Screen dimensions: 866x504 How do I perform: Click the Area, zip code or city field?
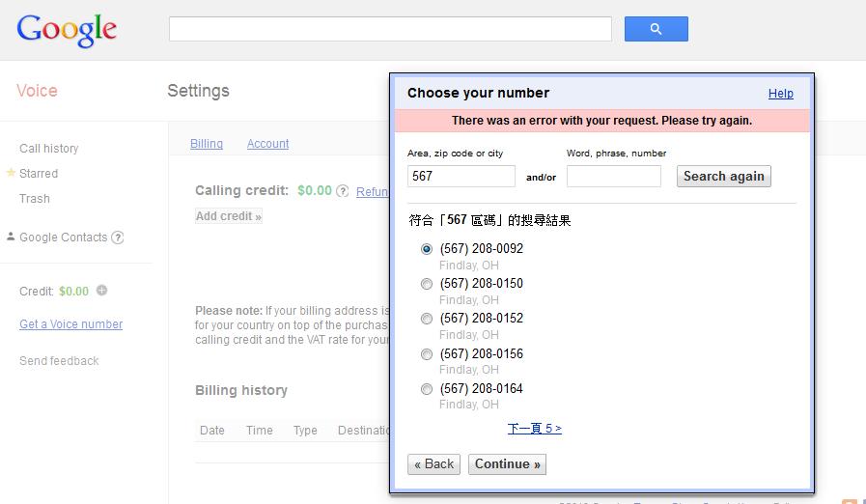tap(461, 177)
